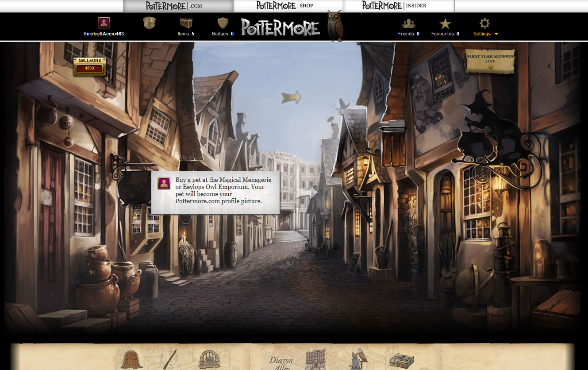Expand the First Year Shopping List

(490, 61)
